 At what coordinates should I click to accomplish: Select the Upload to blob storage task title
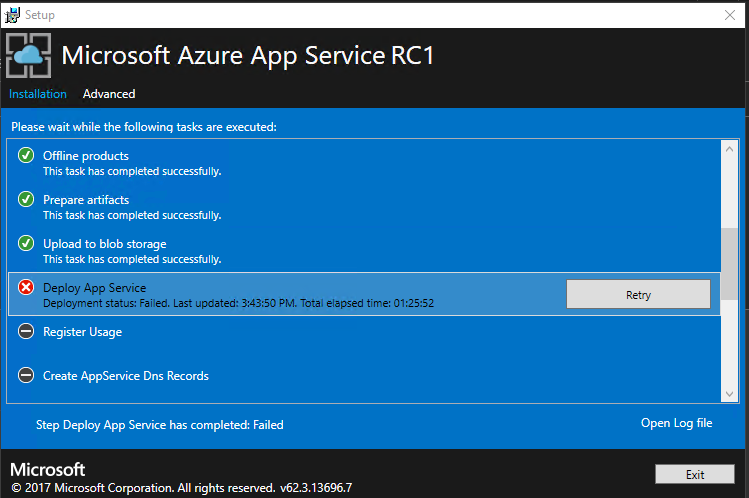coord(105,244)
